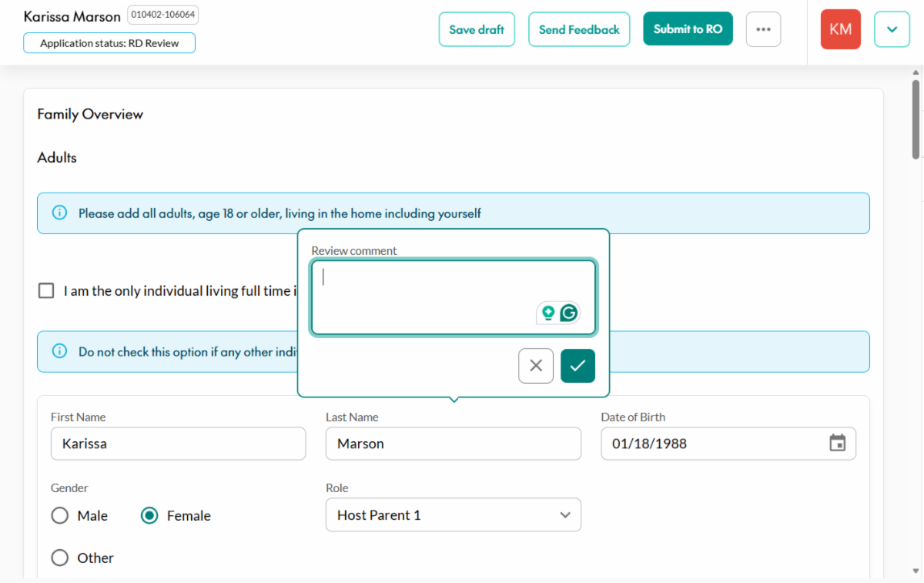Click into the Review comment text area
Image resolution: width=924 pixels, height=583 pixels.
[x=454, y=297]
